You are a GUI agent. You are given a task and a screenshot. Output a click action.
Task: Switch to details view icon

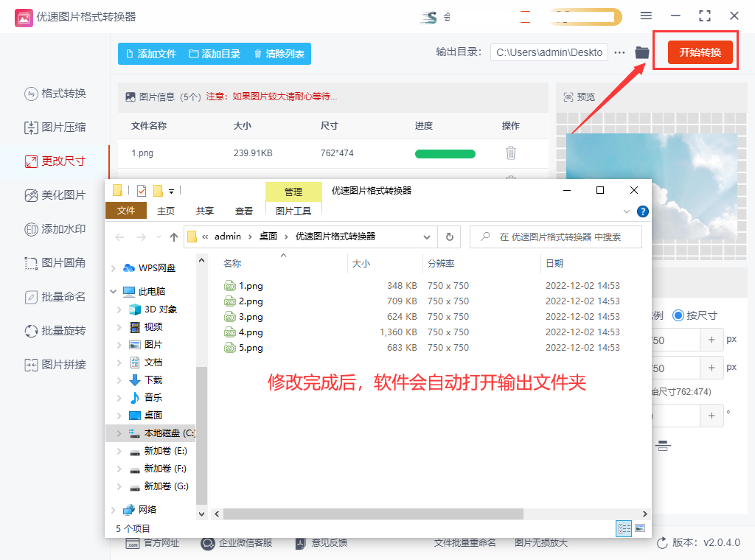coord(624,529)
